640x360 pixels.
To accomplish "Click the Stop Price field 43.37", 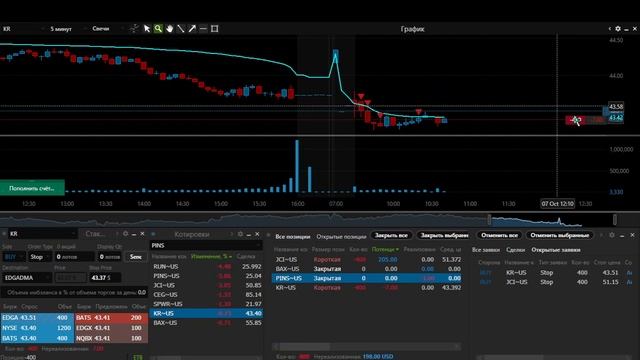I will pos(104,278).
